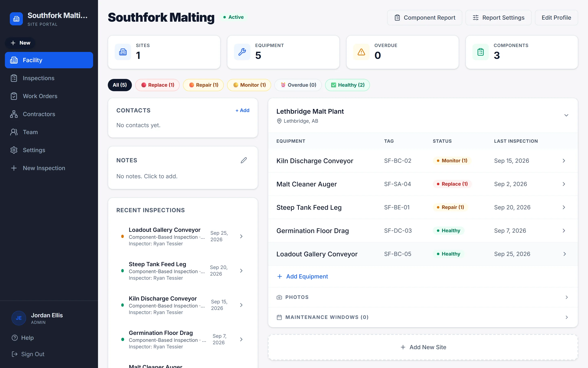This screenshot has height=368, width=588.
Task: Expand the Photos section
Action: coord(423,297)
